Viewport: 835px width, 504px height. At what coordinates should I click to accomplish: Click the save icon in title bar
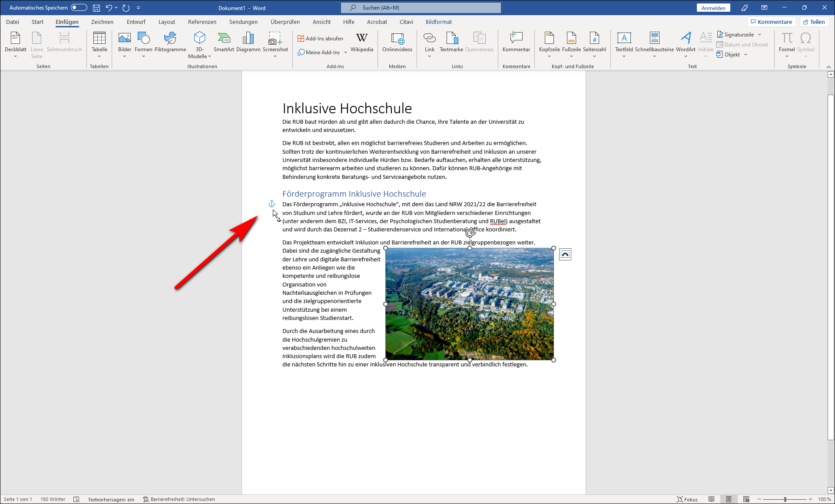pyautogui.click(x=96, y=8)
